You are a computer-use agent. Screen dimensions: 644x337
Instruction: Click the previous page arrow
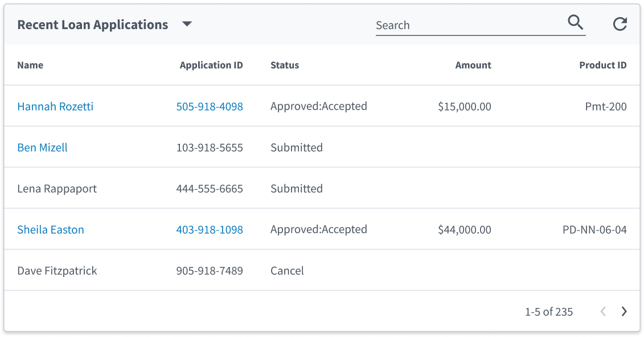pyautogui.click(x=603, y=311)
